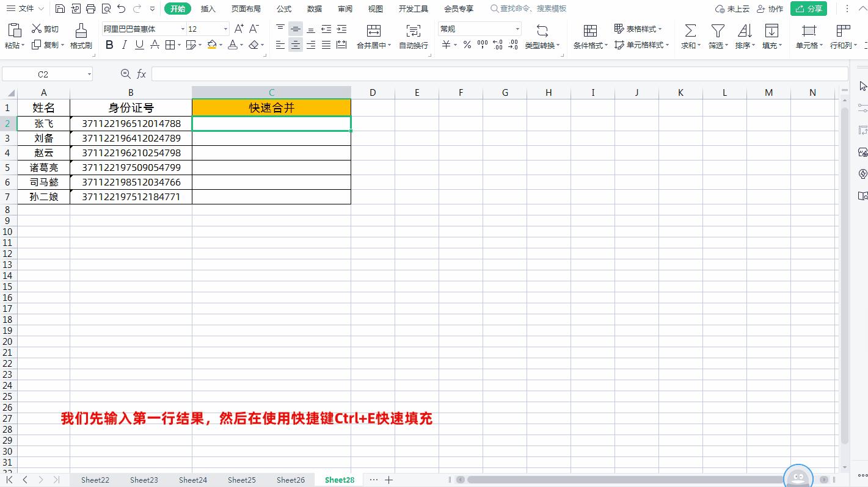The width and height of the screenshot is (868, 487).
Task: Toggle bold formatting
Action: (x=109, y=45)
